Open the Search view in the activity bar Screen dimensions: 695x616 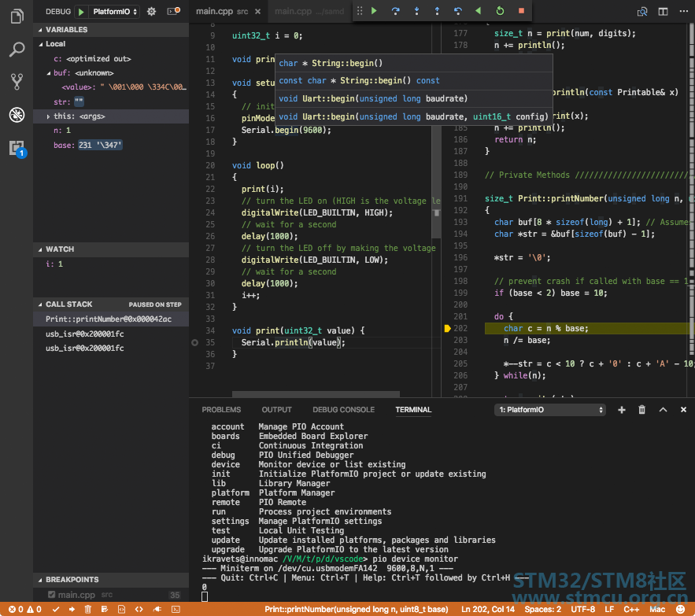tap(17, 50)
